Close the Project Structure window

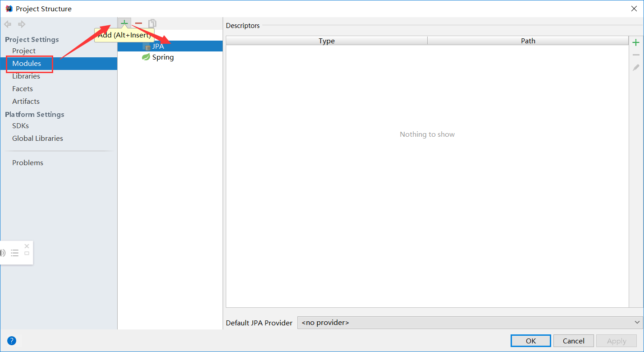[634, 9]
